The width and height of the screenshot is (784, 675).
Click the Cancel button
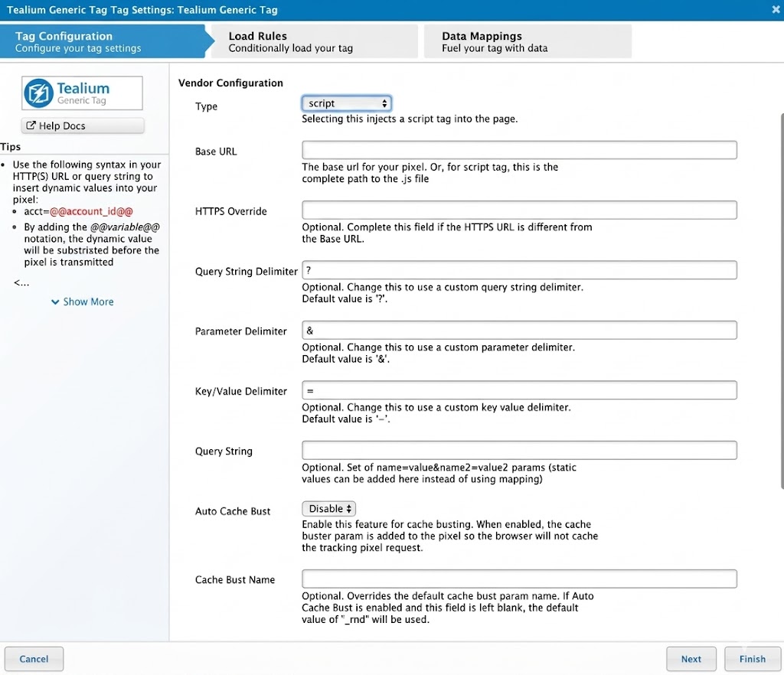34,659
